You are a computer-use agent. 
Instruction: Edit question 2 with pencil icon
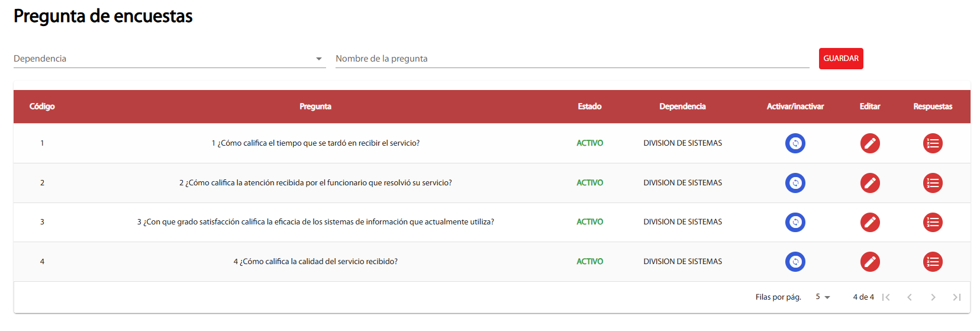pos(870,183)
